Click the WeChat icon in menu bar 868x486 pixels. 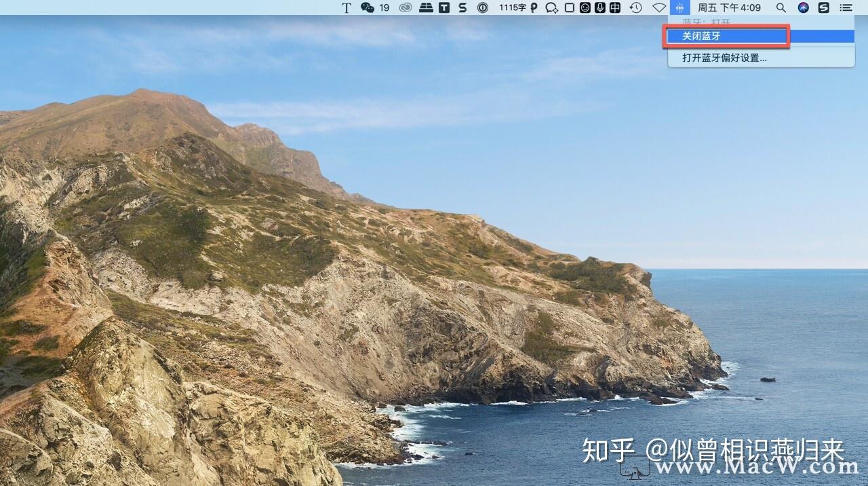[368, 7]
